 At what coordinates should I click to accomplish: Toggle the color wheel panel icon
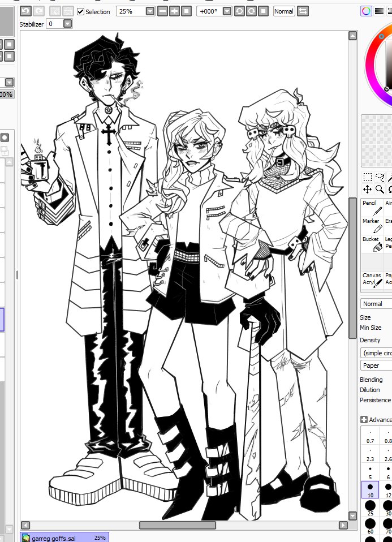[367, 11]
